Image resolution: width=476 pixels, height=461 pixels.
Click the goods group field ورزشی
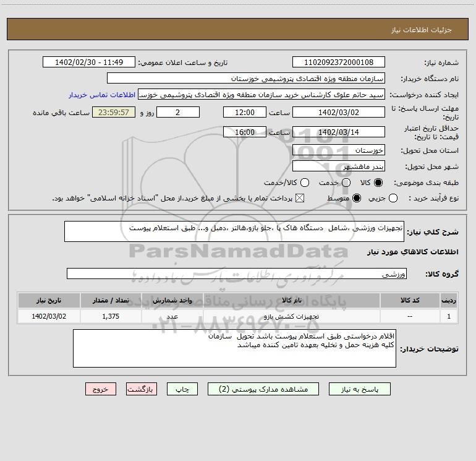(x=237, y=274)
